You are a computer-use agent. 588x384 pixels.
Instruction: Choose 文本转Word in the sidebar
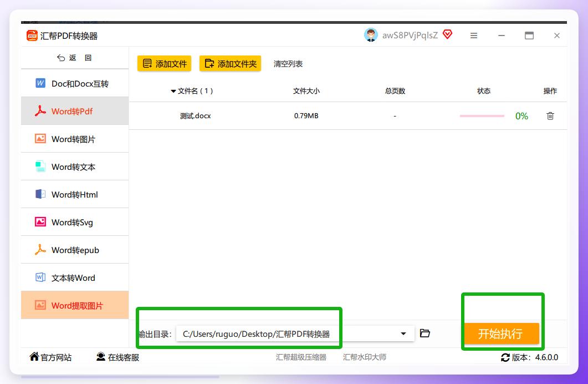point(75,278)
